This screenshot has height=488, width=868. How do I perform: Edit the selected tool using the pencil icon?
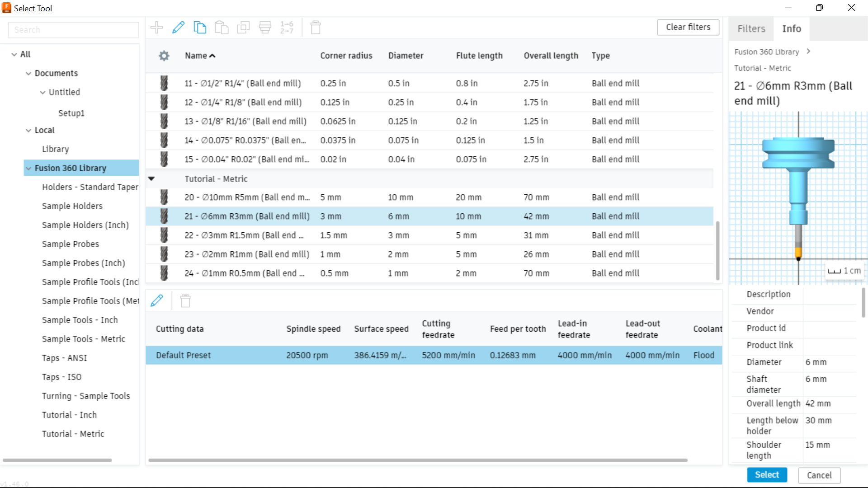pyautogui.click(x=178, y=27)
